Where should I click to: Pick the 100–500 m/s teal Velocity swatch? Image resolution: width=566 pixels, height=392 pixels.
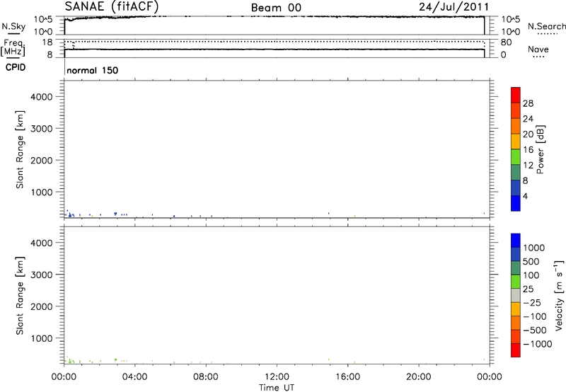[x=516, y=268]
